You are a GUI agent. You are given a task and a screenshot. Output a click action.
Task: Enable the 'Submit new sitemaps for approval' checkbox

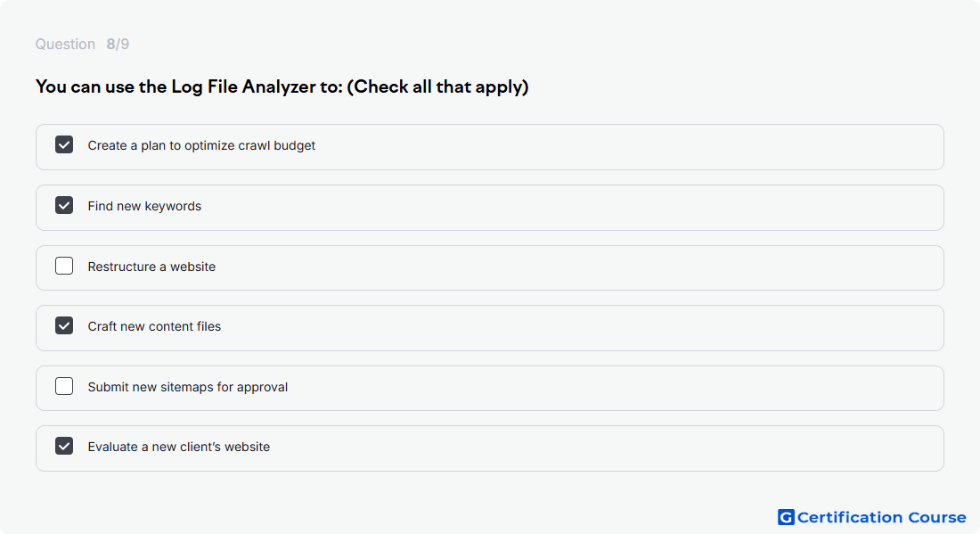tap(64, 386)
